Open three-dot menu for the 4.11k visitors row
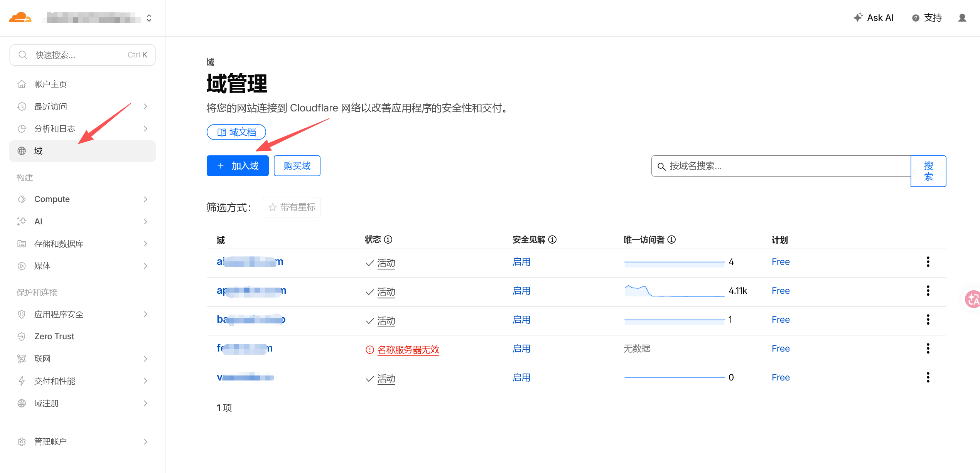Image resolution: width=980 pixels, height=473 pixels. (x=928, y=291)
